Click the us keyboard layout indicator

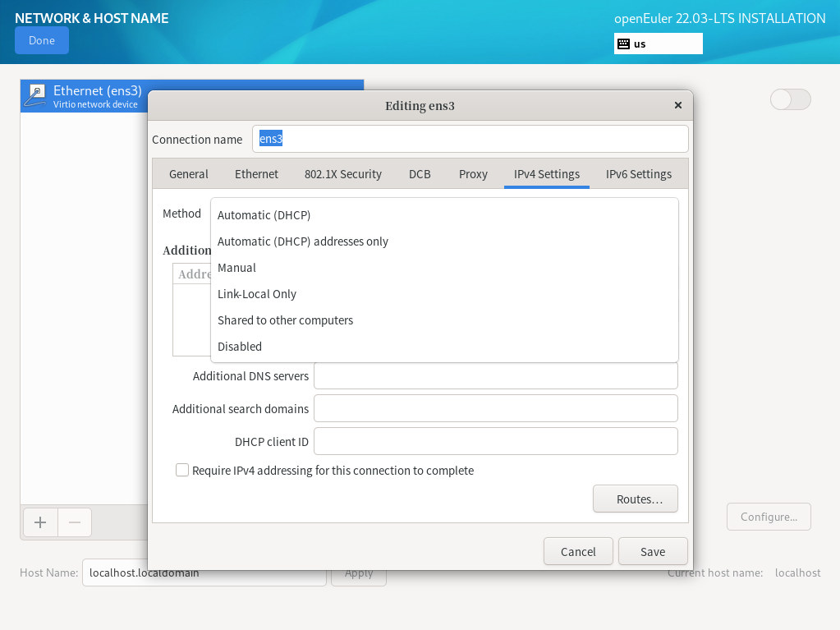659,44
